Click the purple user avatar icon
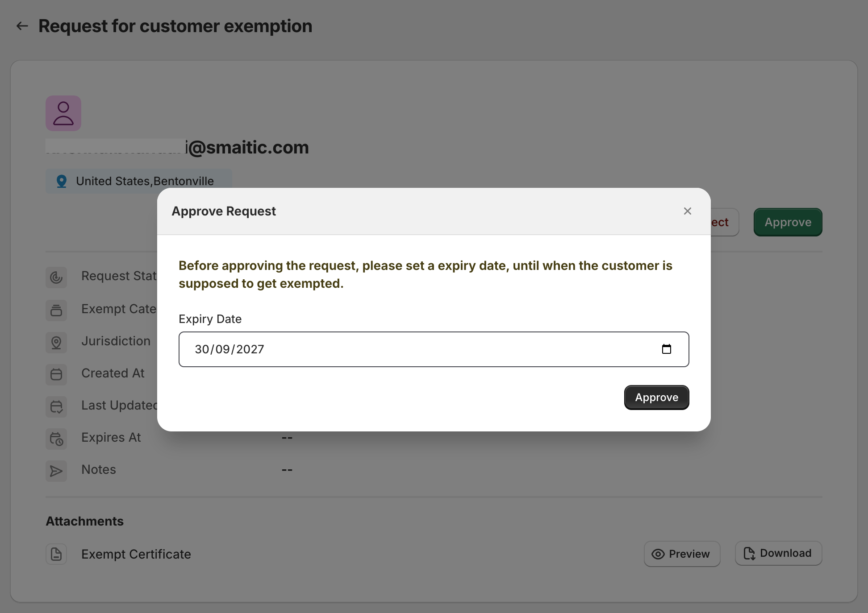 pyautogui.click(x=63, y=113)
